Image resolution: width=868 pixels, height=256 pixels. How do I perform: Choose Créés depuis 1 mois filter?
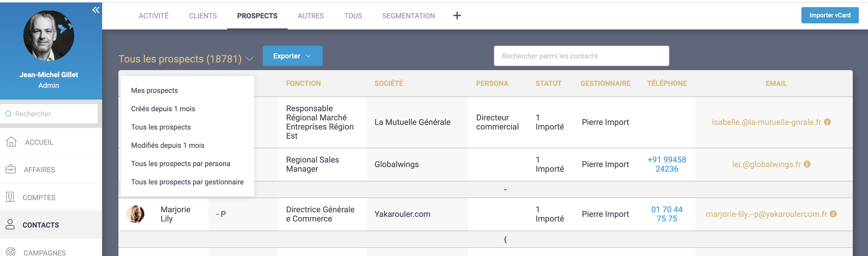pos(163,109)
